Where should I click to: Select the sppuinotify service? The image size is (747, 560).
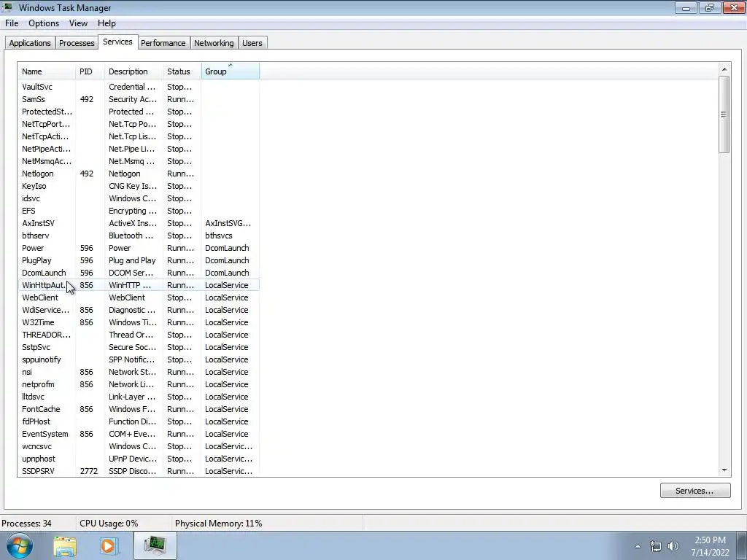[x=42, y=359]
